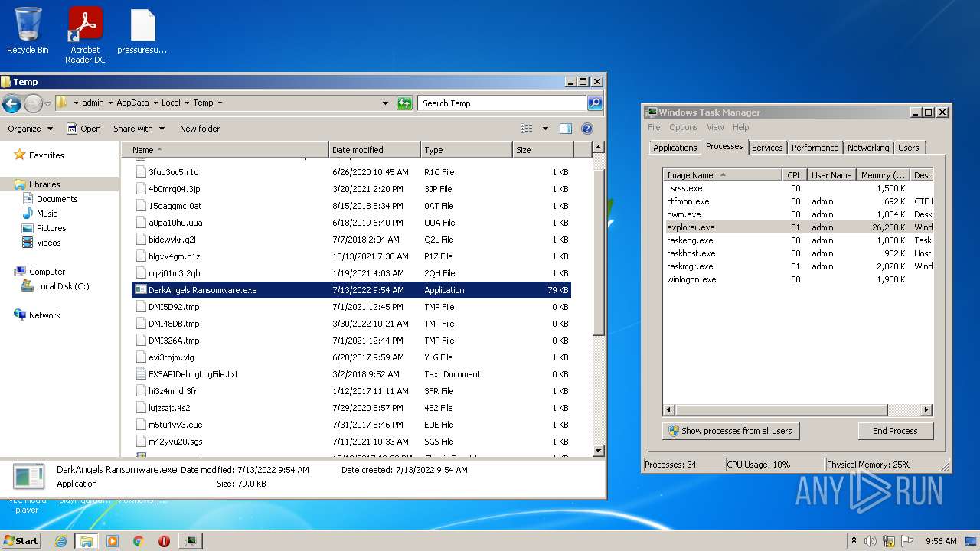Open the network tray icon
980x551 pixels.
pyautogui.click(x=888, y=541)
